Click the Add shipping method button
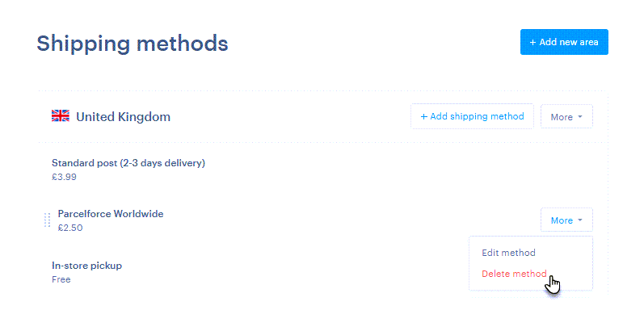The image size is (644, 331). [472, 116]
